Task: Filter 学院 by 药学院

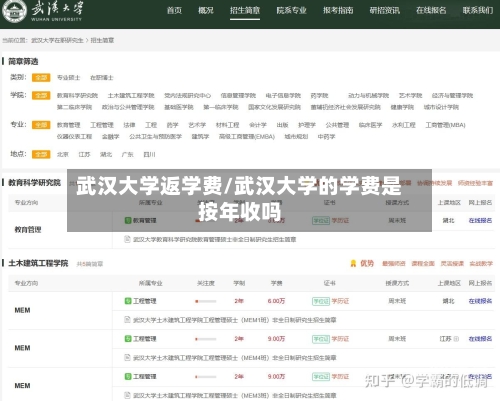Action: pyautogui.click(x=319, y=96)
